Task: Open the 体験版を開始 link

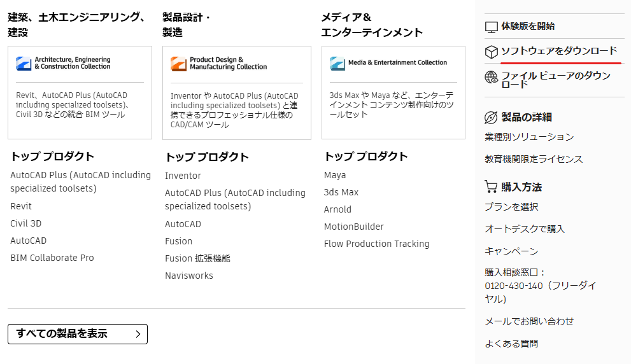Action: 528,26
